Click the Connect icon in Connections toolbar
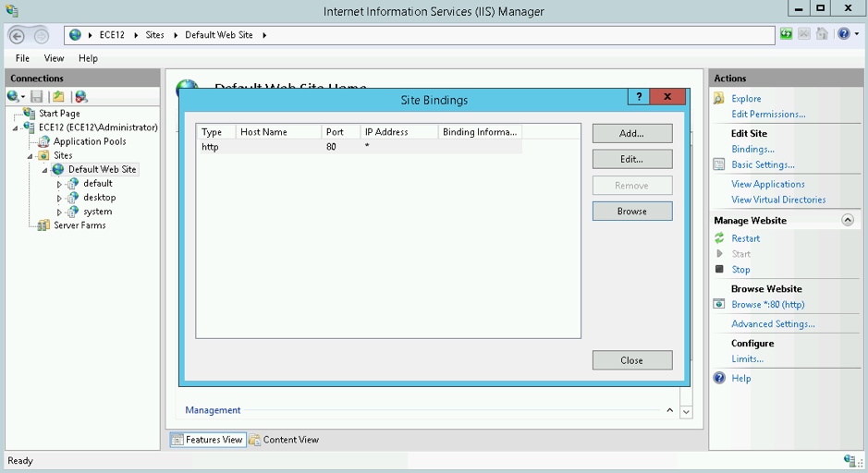 pyautogui.click(x=13, y=96)
